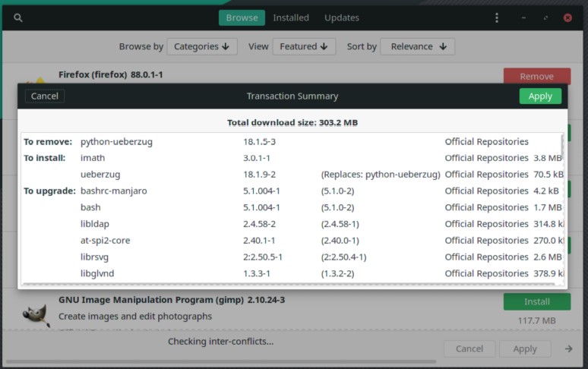Screen dimensions: 588x369
Task: Open the Categories browse-by dropdown
Action: click(202, 46)
